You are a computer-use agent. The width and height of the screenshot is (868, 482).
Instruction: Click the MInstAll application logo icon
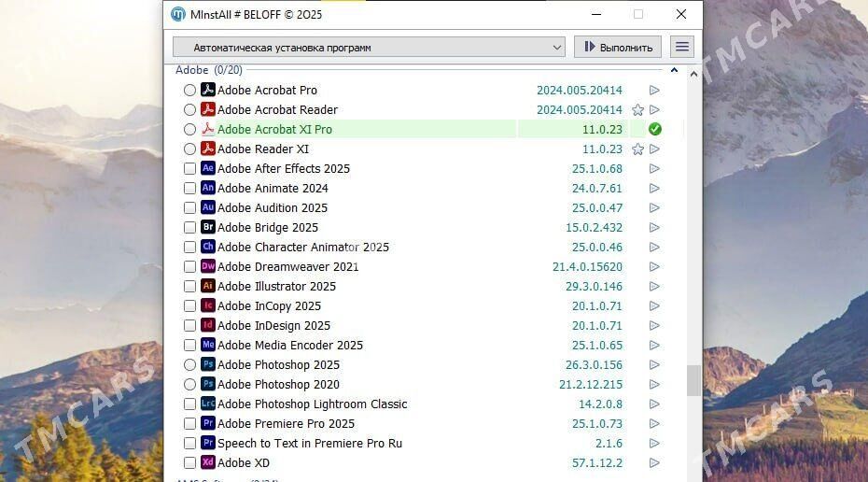[178, 14]
